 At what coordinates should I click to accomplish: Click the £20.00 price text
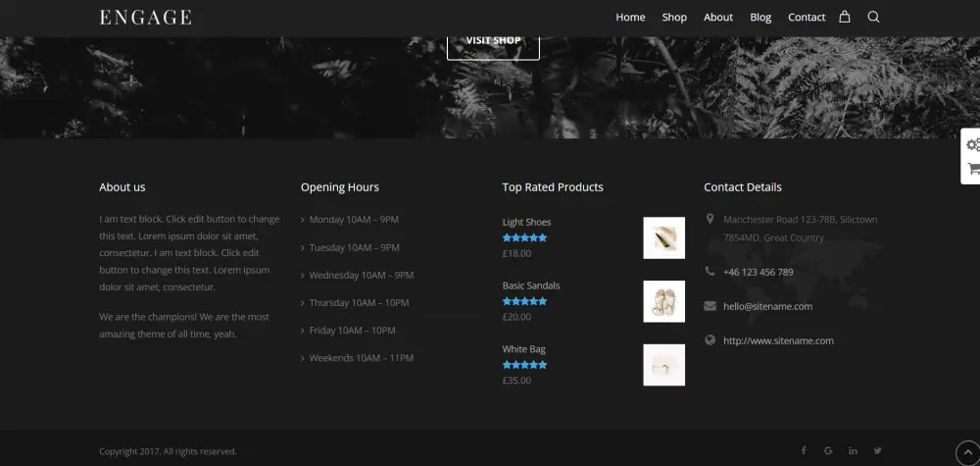coord(516,317)
